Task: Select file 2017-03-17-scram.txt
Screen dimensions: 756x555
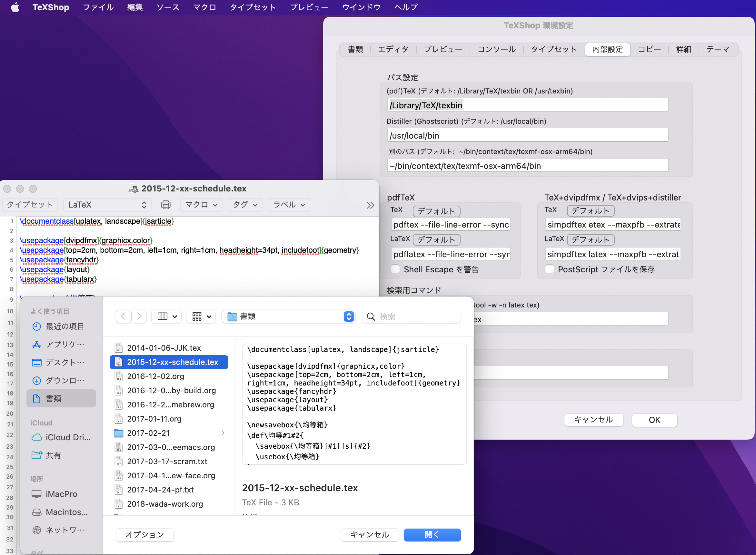Action: tap(169, 461)
